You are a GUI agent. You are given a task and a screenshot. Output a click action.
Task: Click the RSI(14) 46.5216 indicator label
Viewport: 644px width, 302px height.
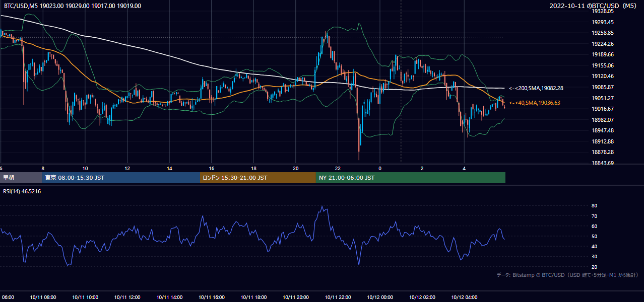click(22, 191)
